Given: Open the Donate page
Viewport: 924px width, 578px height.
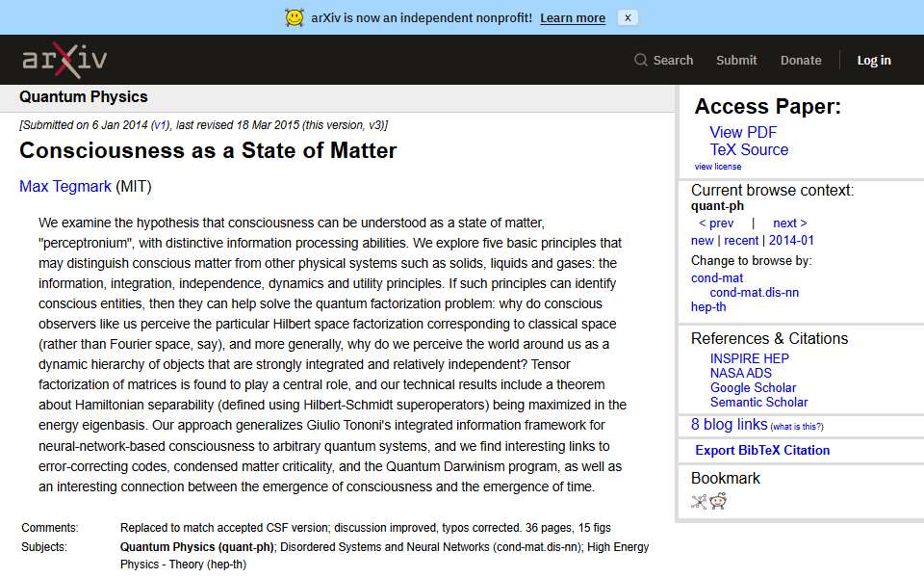Looking at the screenshot, I should 800,60.
